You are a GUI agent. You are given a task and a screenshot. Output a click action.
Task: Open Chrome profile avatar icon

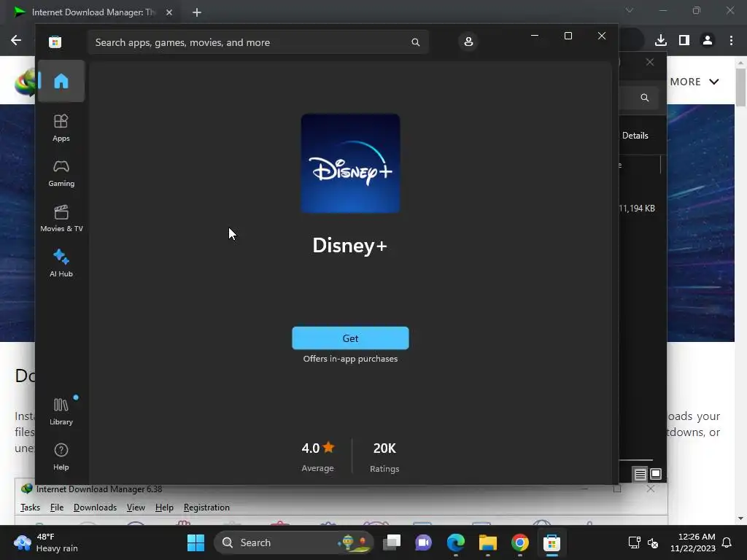tap(708, 40)
